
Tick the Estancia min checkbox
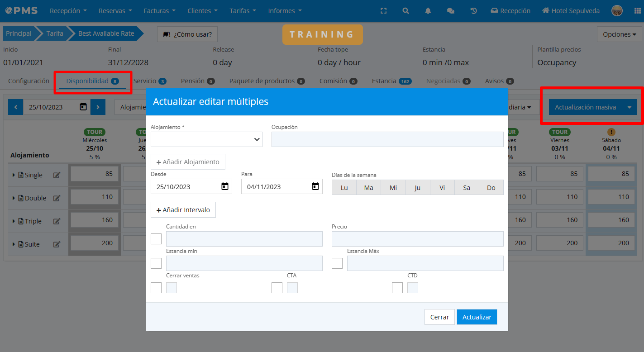coord(156,263)
